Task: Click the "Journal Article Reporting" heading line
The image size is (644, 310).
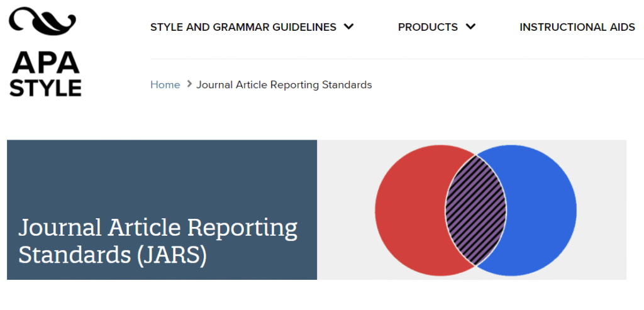Action: [158, 228]
